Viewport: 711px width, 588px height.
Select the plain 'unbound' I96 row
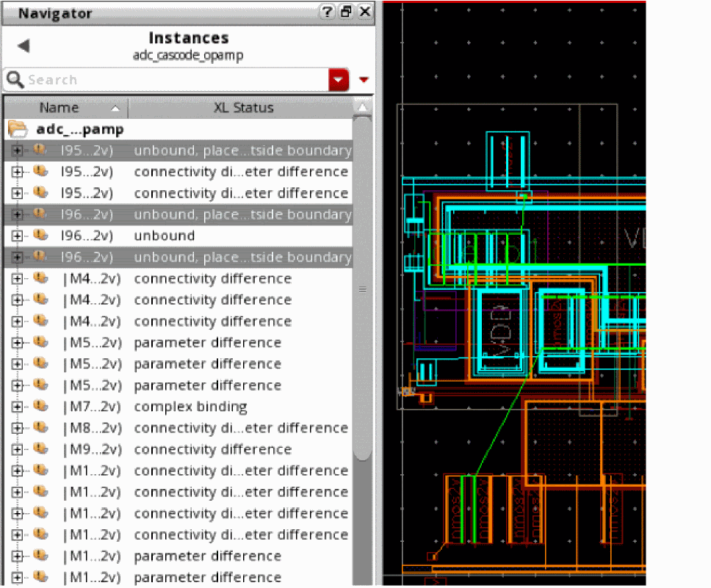(x=164, y=236)
